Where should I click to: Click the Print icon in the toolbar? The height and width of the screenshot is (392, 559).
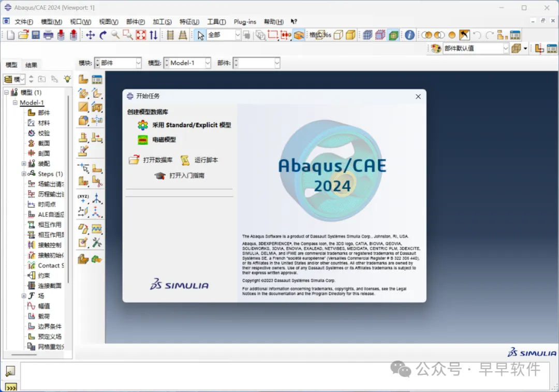pyautogui.click(x=48, y=35)
